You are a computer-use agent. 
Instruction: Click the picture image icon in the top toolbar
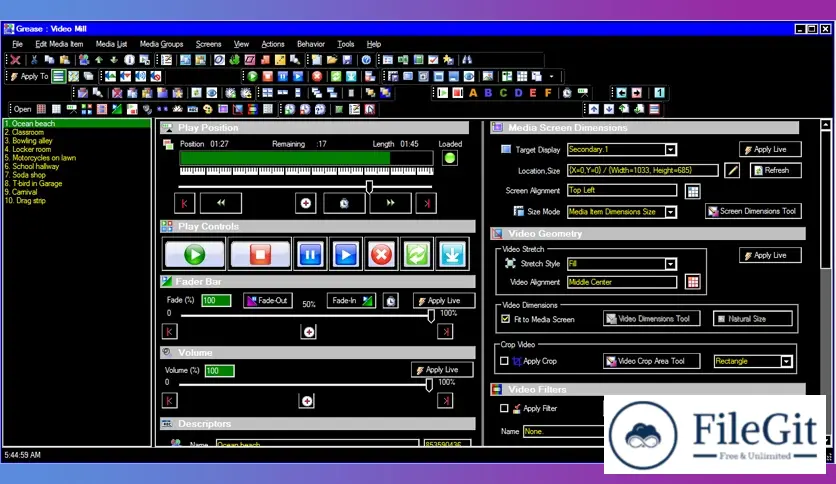click(488, 76)
